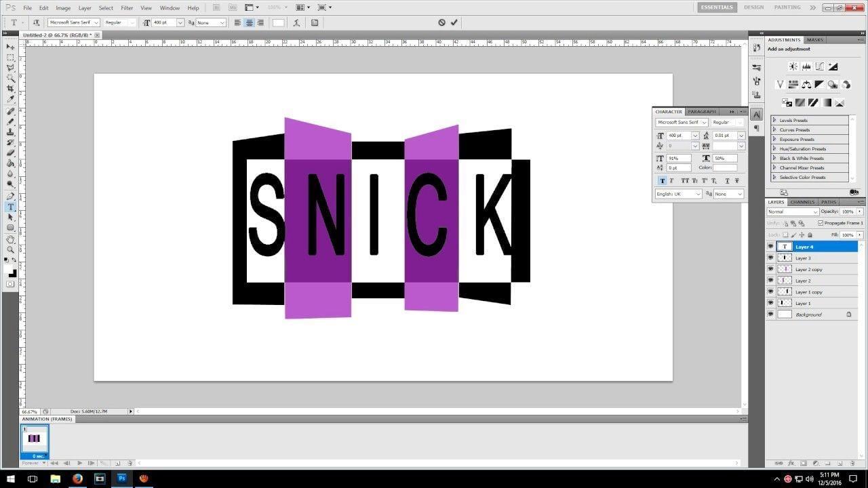Click the Firefox taskbar icon
This screenshot has width=868, height=488.
[77, 479]
